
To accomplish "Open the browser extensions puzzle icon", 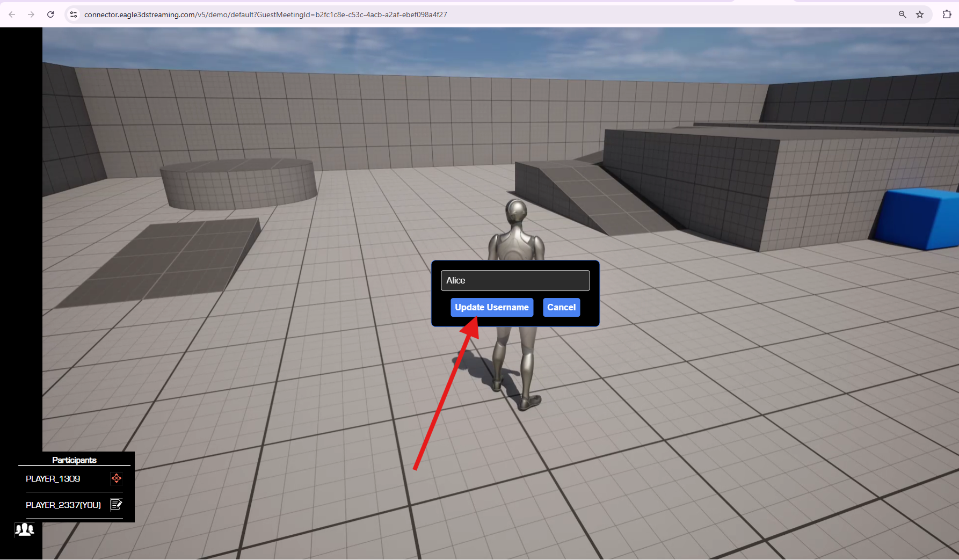I will (x=947, y=14).
